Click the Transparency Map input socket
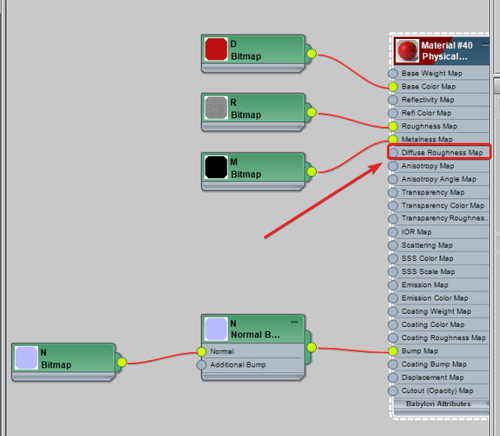This screenshot has height=436, width=500. (x=393, y=192)
